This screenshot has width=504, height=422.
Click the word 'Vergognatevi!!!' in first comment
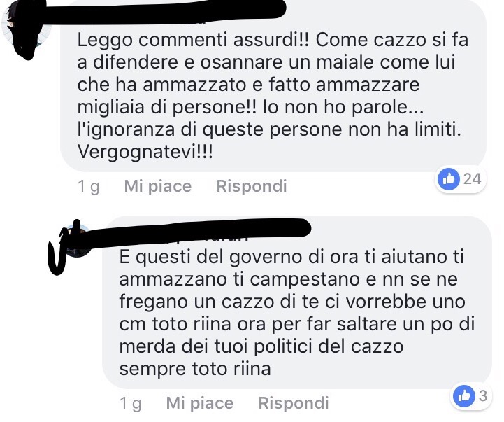(x=145, y=152)
